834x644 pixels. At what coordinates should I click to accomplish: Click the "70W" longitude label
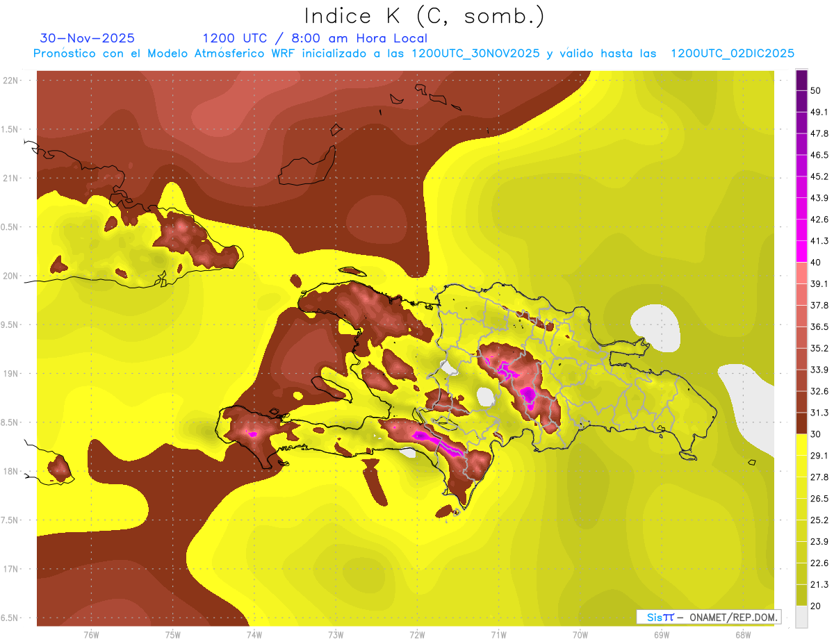point(580,635)
